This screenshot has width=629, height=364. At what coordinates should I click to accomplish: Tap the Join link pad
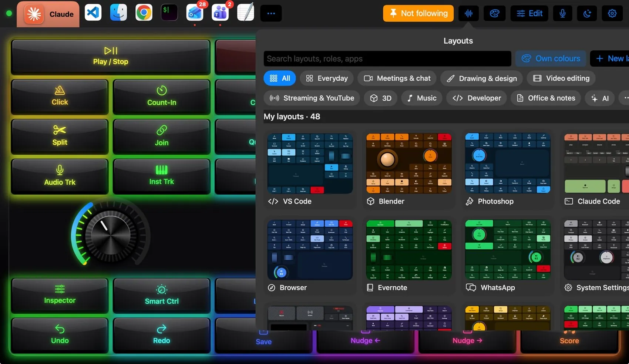pyautogui.click(x=162, y=136)
